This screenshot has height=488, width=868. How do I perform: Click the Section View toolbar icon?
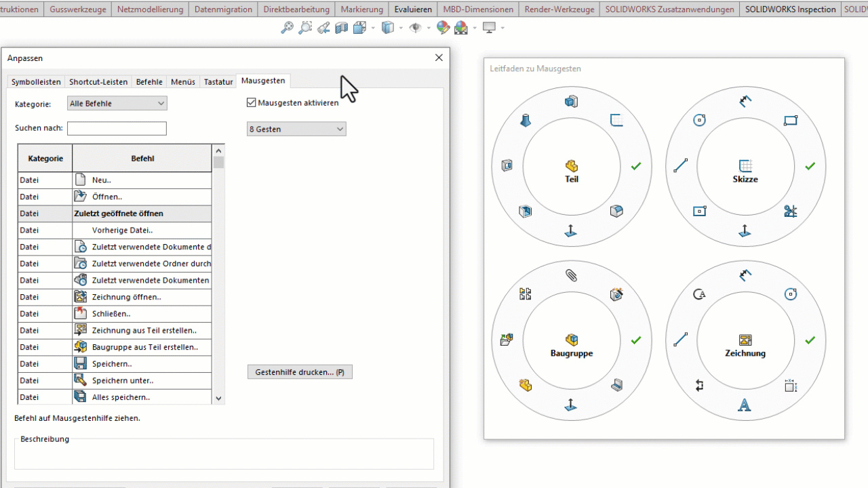pyautogui.click(x=341, y=28)
